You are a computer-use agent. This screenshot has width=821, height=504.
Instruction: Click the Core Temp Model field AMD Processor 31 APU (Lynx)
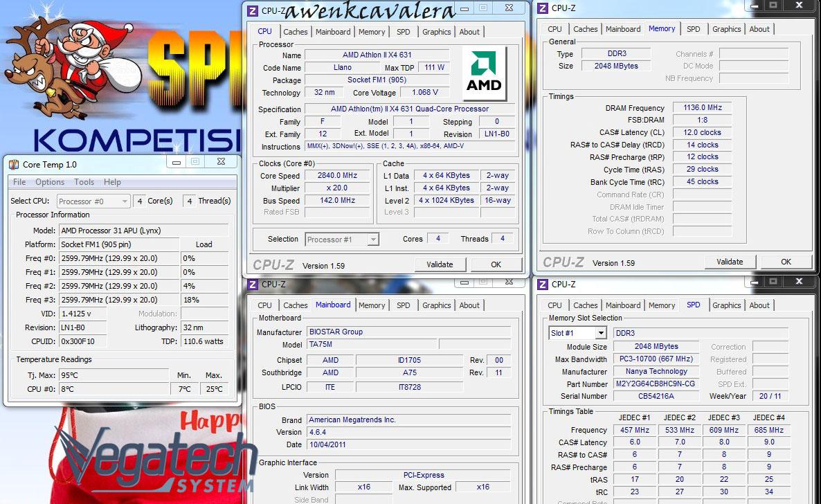pos(144,231)
